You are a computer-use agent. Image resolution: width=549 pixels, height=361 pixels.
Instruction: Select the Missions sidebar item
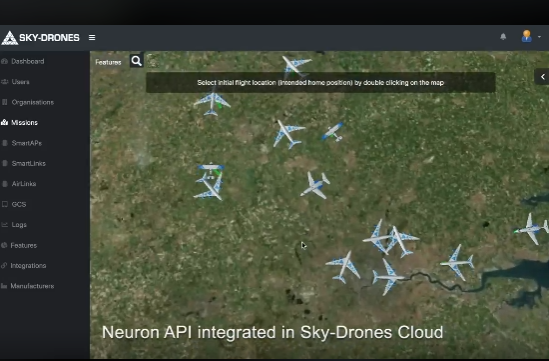click(24, 123)
